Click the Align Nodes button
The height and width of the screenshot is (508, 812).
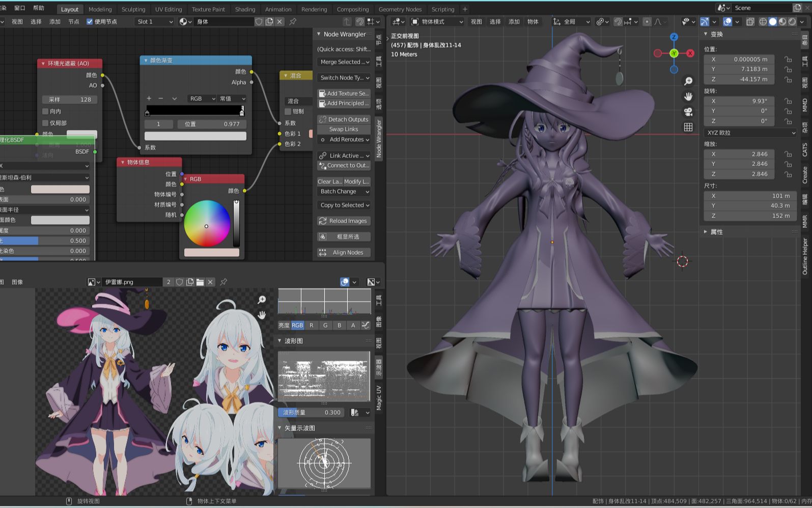344,253
